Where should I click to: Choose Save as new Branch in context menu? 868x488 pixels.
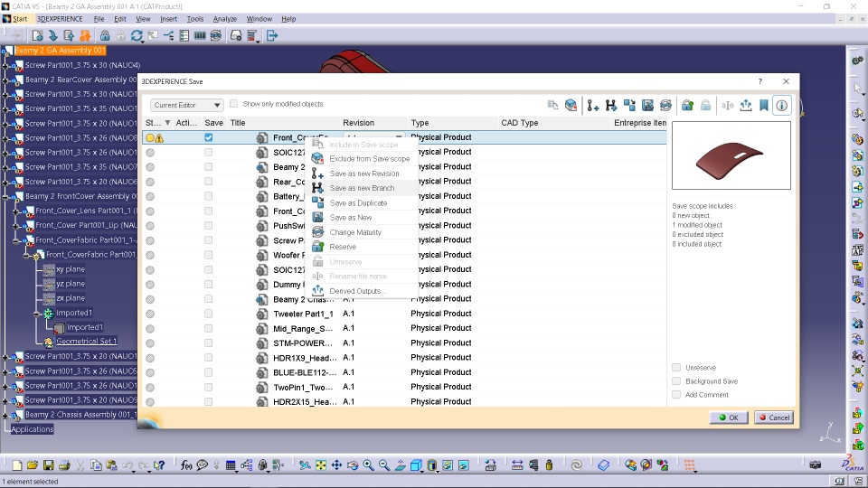pos(362,188)
